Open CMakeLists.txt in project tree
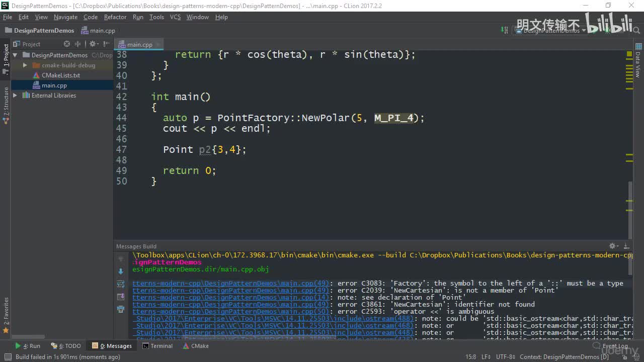Screen dimensions: 644x362 point(60,75)
